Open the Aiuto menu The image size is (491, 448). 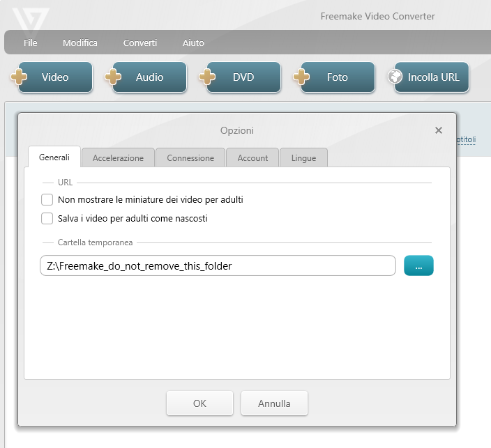coord(193,43)
